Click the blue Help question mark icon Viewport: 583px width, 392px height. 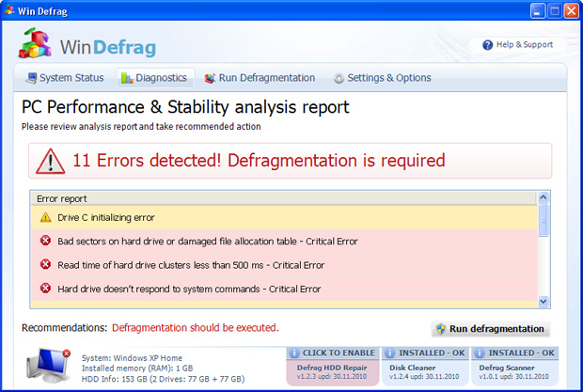[x=487, y=45]
